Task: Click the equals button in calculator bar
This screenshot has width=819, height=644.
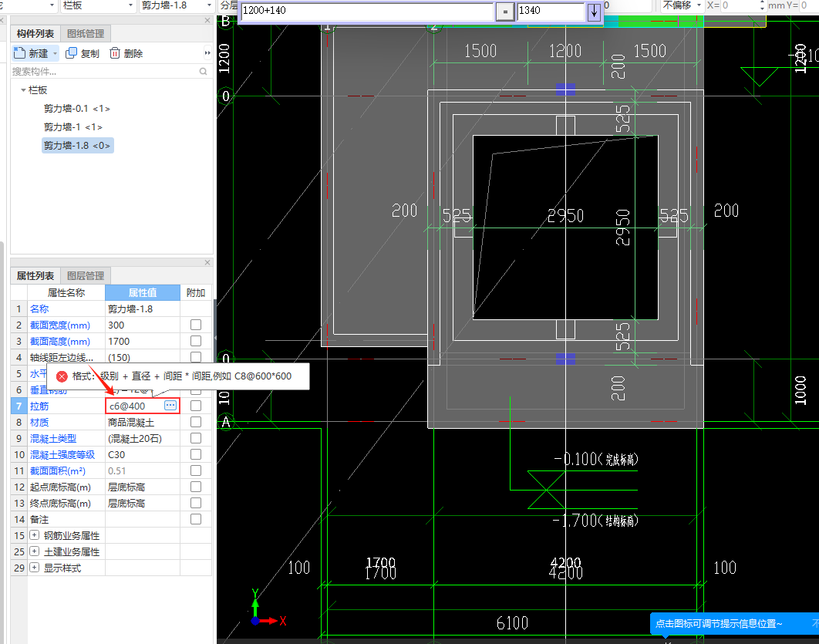Action: (505, 11)
